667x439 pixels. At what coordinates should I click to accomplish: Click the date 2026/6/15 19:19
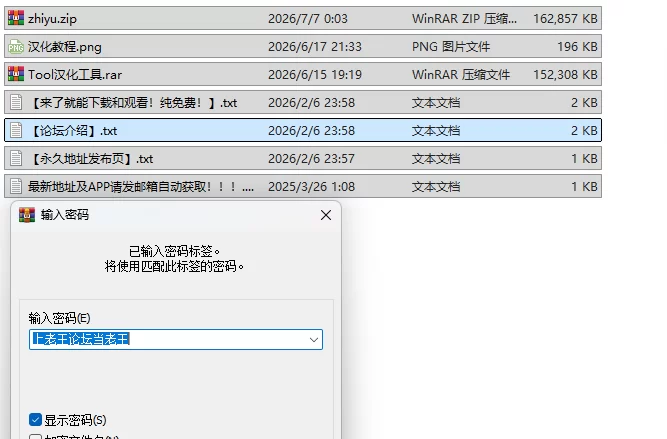[315, 75]
